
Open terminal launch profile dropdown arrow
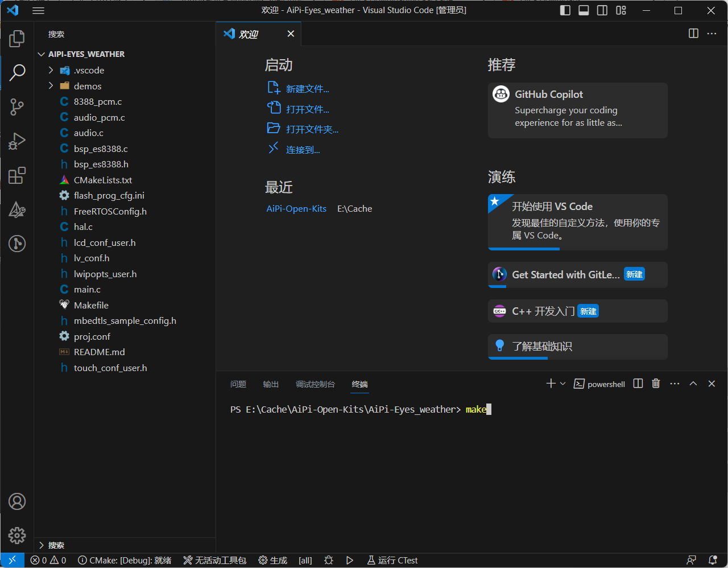[x=562, y=384]
